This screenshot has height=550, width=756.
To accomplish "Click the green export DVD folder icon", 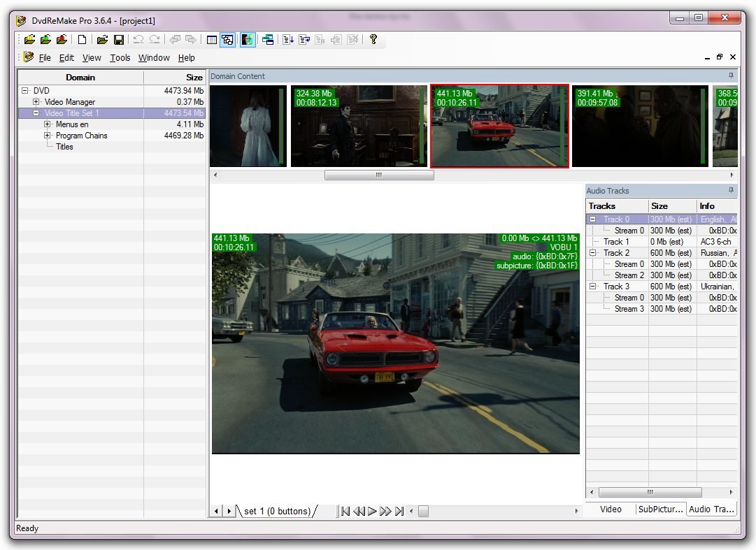I will click(45, 40).
